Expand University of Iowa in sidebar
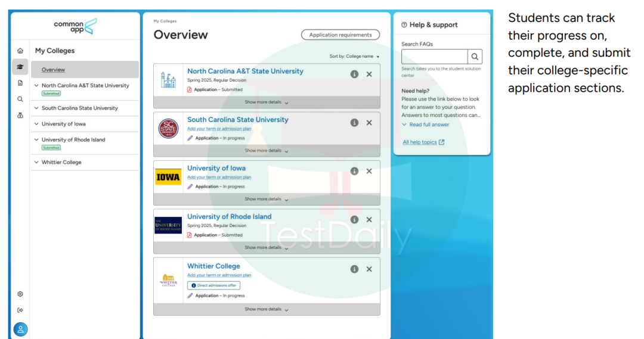 36,123
